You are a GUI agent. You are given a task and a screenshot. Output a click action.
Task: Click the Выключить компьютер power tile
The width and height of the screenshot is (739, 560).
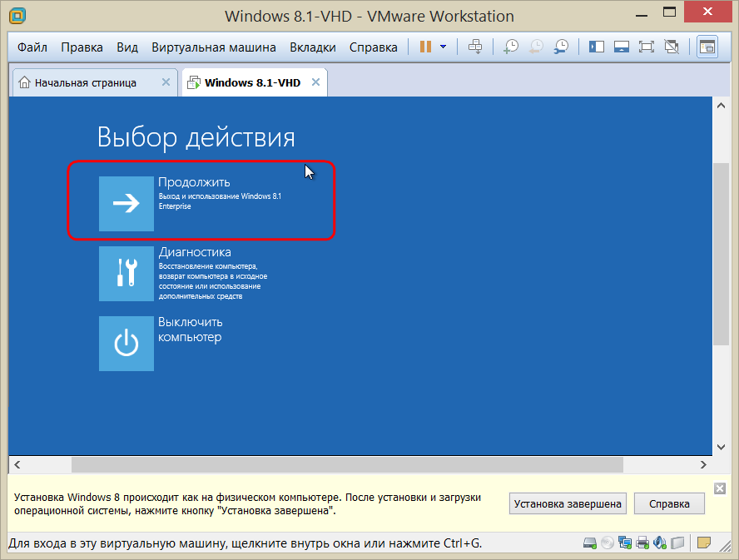coord(126,343)
